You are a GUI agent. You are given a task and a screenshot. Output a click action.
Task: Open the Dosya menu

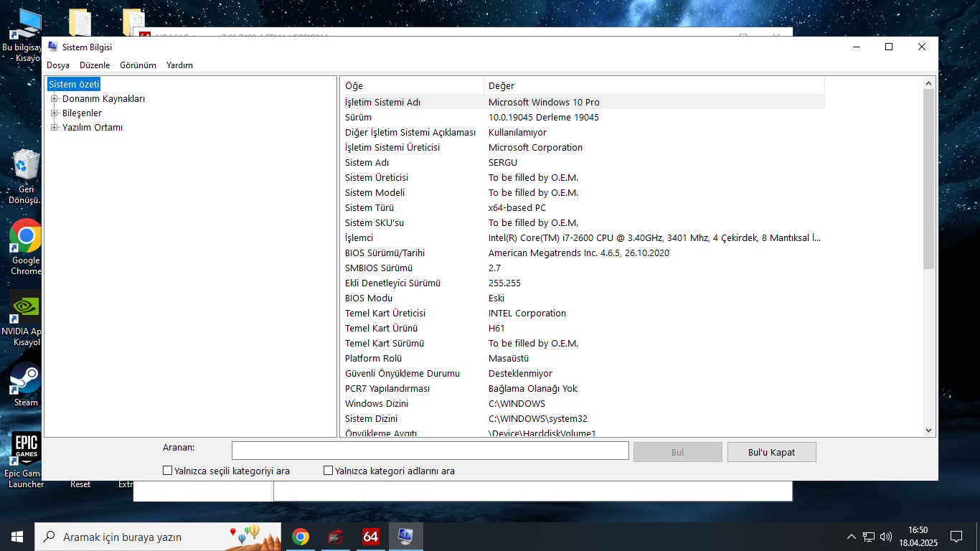pyautogui.click(x=58, y=65)
